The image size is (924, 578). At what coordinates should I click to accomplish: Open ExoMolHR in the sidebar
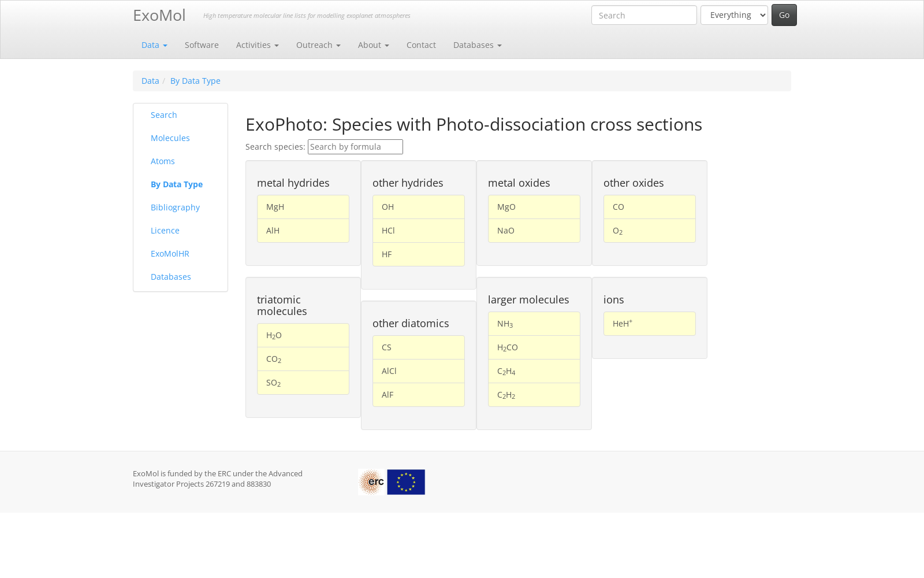coord(170,254)
